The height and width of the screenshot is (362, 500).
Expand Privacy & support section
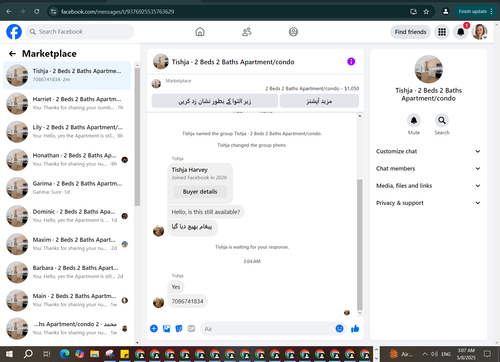[x=428, y=203]
